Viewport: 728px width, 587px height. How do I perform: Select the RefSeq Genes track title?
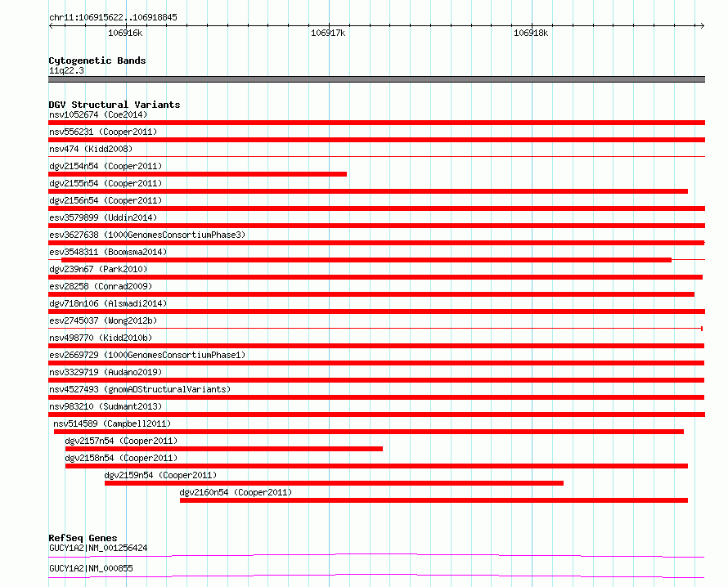click(83, 538)
